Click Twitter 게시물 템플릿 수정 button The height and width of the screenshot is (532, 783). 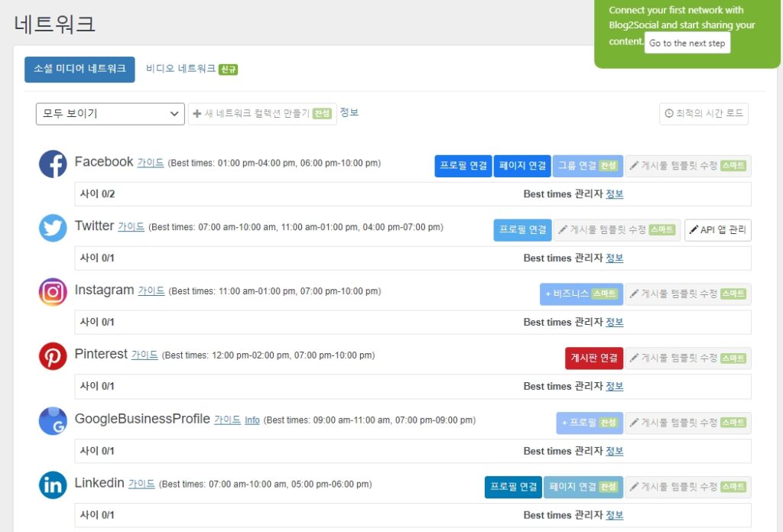[x=617, y=230]
